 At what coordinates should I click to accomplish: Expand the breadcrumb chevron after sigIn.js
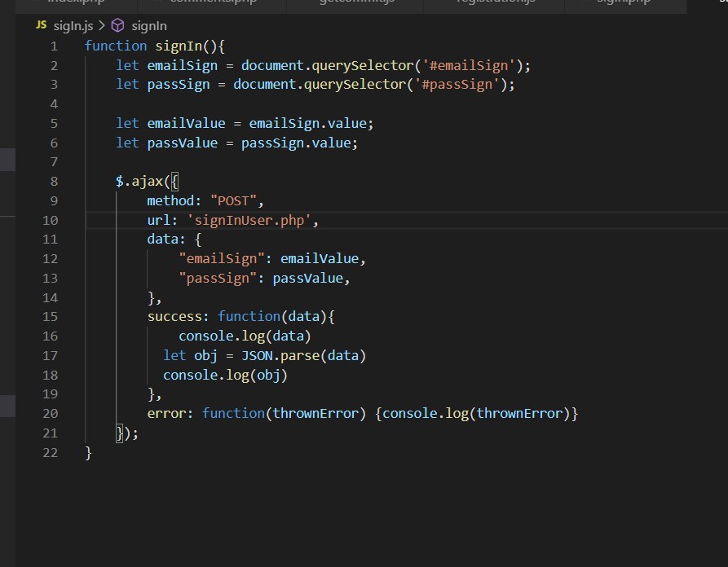(x=102, y=25)
